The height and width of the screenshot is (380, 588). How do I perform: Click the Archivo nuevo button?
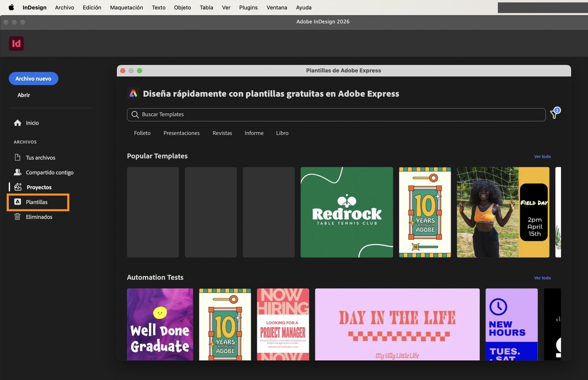click(x=33, y=78)
